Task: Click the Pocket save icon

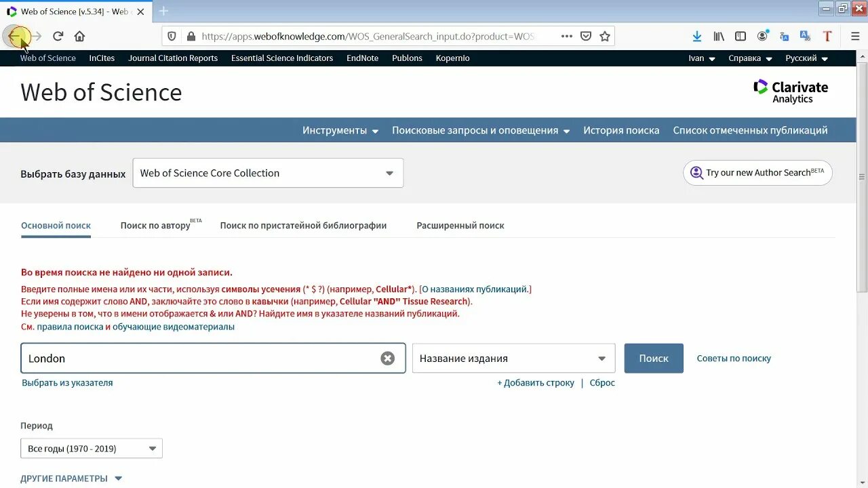Action: click(586, 37)
